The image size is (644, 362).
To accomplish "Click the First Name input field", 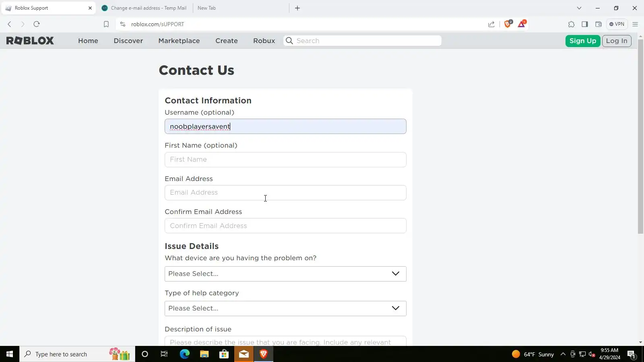I will pos(285,160).
